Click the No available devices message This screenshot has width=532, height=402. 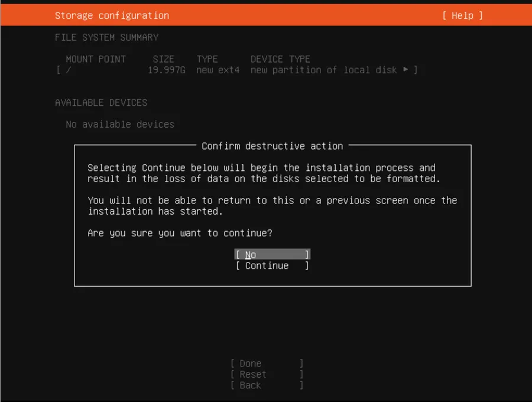tap(120, 124)
